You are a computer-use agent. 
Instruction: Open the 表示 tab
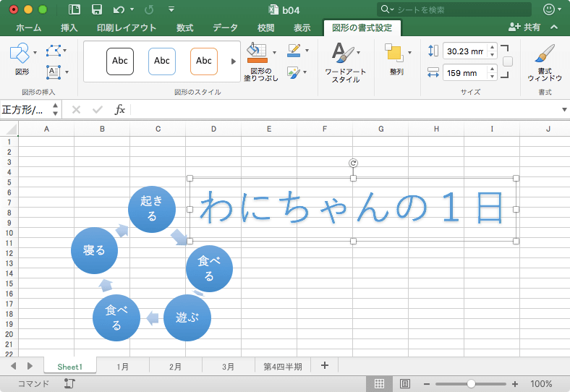(302, 27)
